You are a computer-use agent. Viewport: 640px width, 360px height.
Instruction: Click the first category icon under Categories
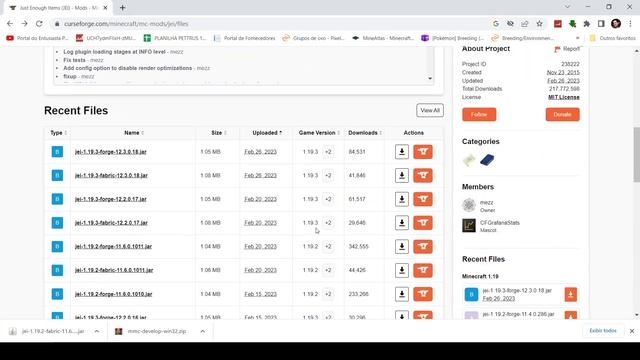[x=469, y=160]
